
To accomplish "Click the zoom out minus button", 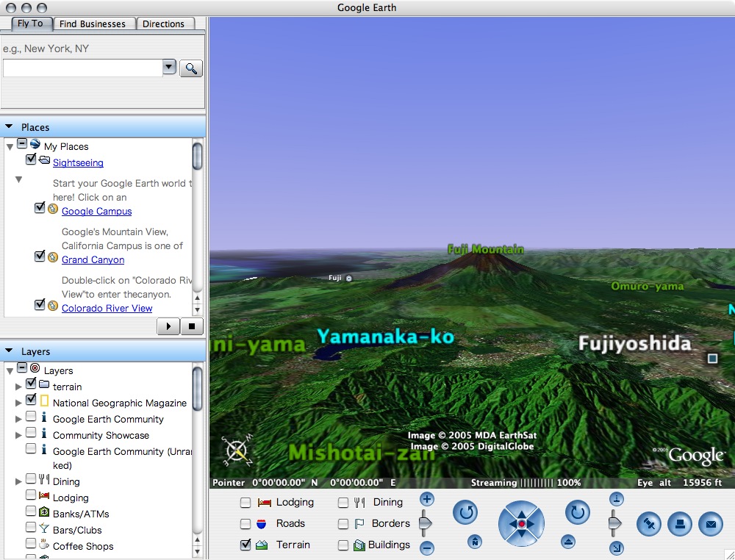I will click(x=426, y=548).
